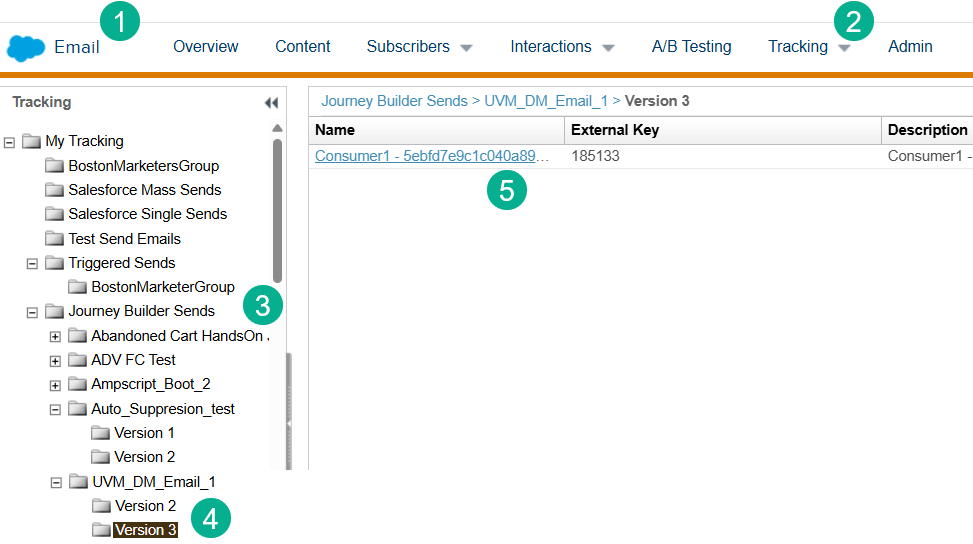This screenshot has width=973, height=544.
Task: Click the BostonMarketersGroup folder icon
Action: pyautogui.click(x=54, y=166)
